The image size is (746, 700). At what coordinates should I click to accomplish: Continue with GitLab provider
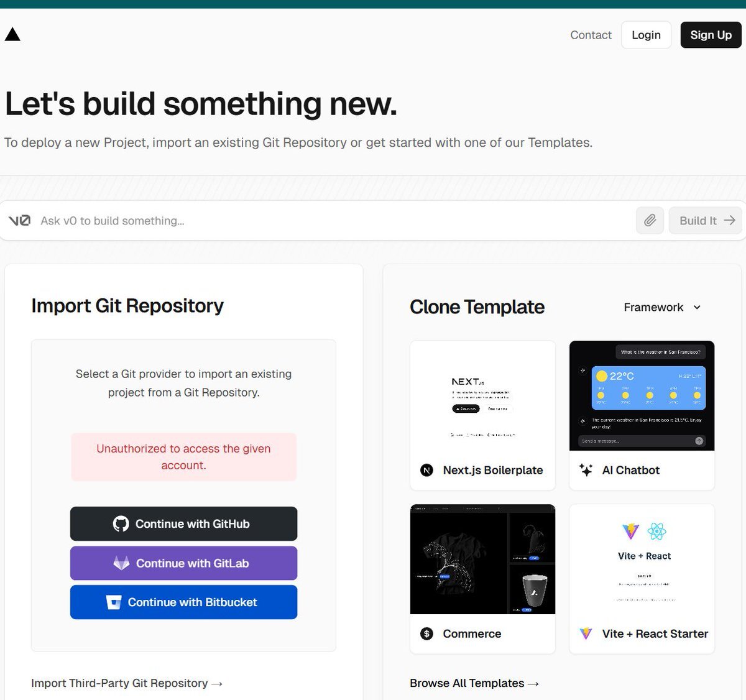point(183,563)
